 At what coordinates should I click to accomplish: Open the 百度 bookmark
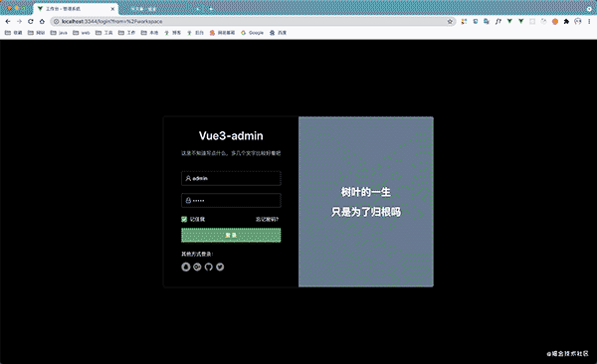click(278, 33)
